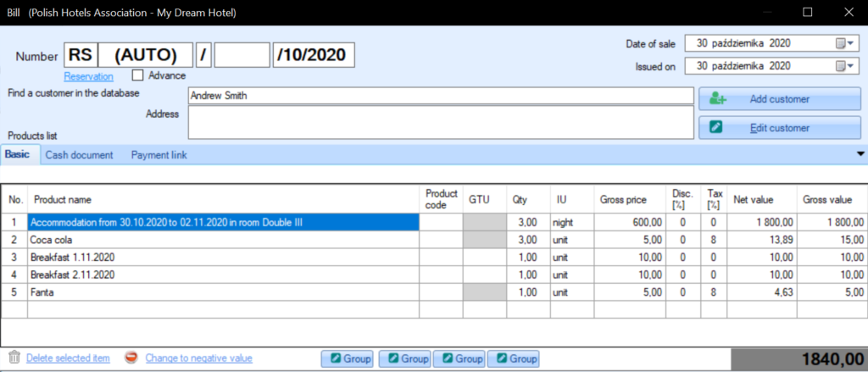Image resolution: width=868 pixels, height=372 pixels.
Task: Click the Qty column header
Action: [x=529, y=199]
